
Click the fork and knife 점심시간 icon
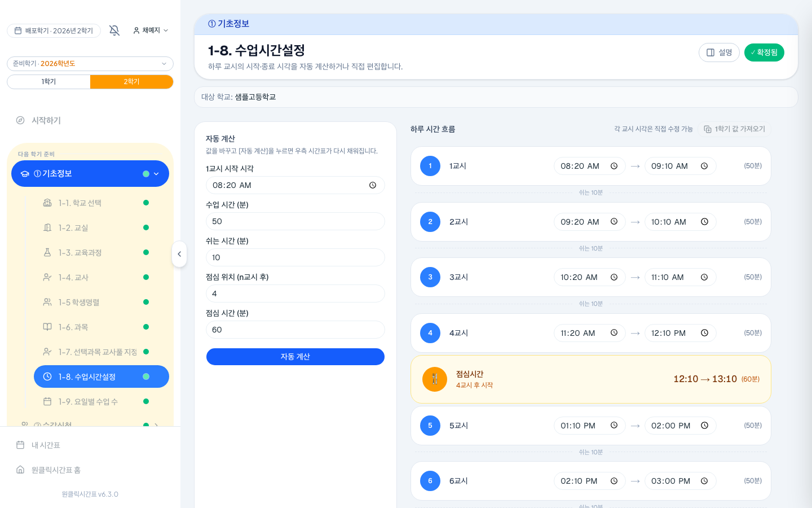click(x=435, y=379)
